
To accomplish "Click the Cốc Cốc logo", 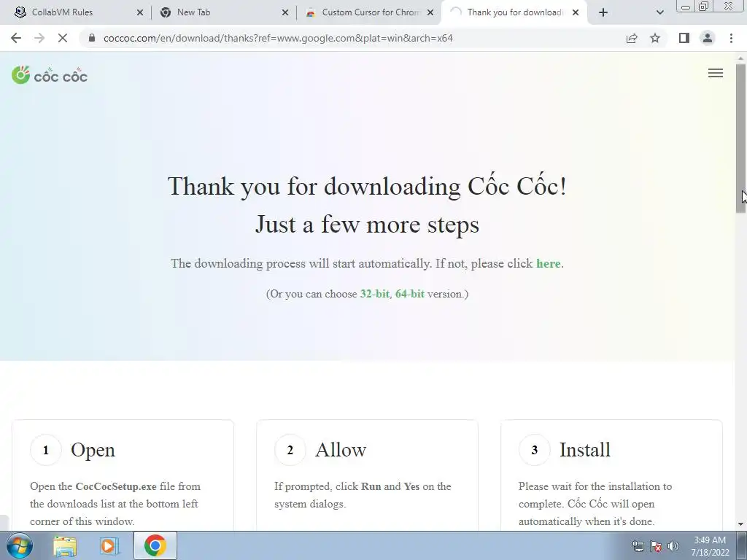I will coord(50,75).
